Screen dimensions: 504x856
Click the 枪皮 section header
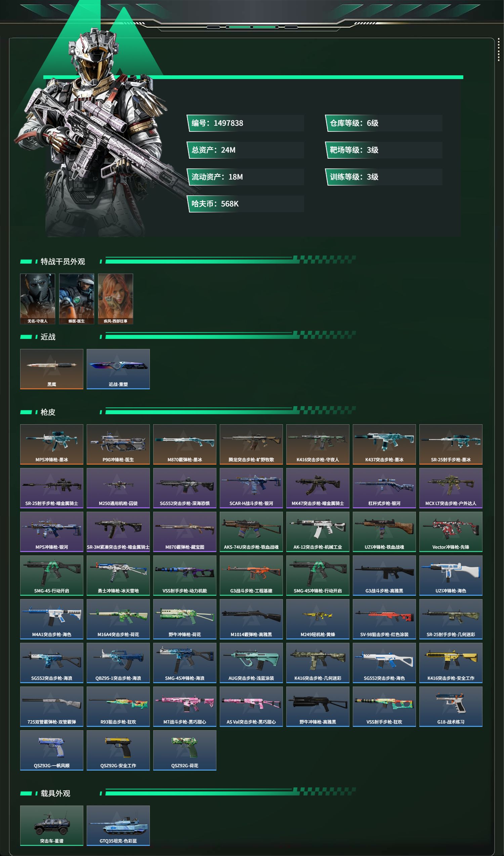pos(48,412)
